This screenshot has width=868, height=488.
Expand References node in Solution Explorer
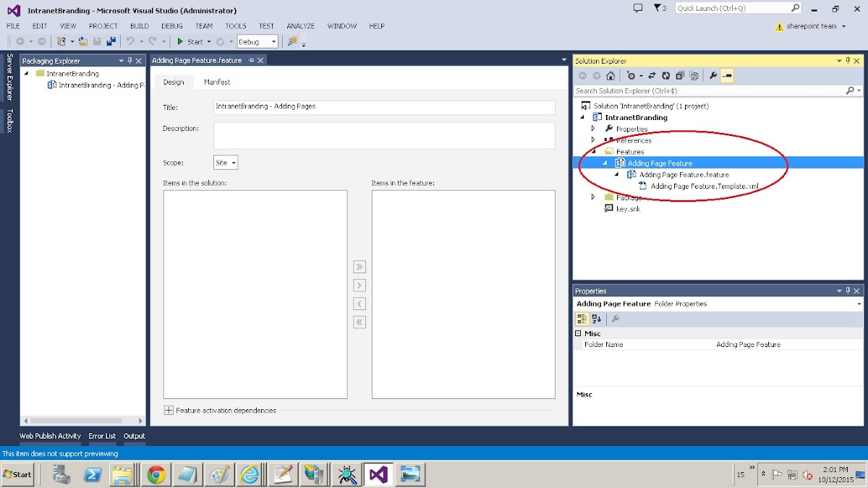(x=593, y=140)
